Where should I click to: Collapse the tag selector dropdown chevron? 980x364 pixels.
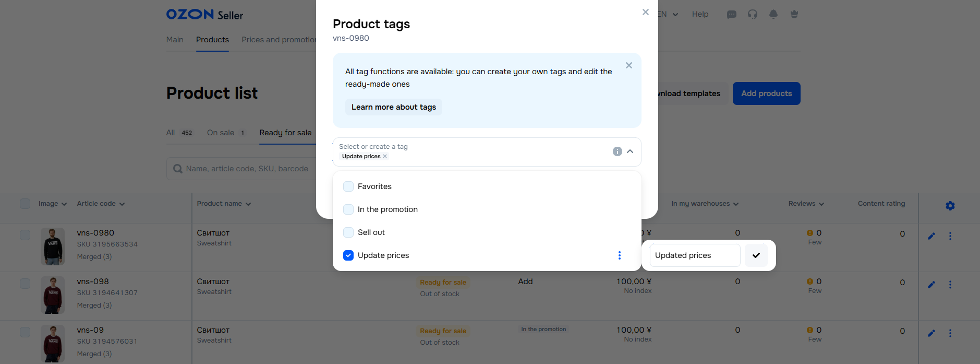(x=630, y=151)
